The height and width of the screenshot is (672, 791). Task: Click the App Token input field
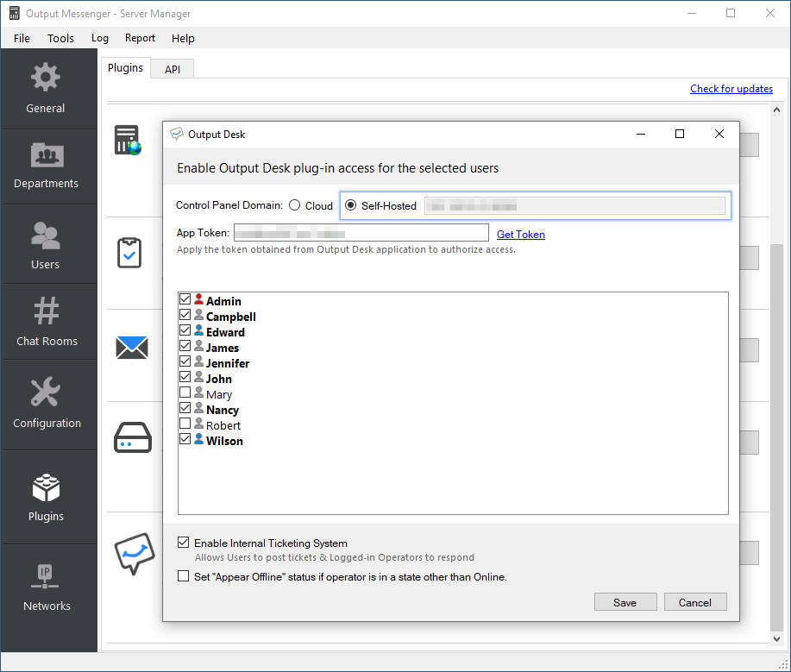361,233
